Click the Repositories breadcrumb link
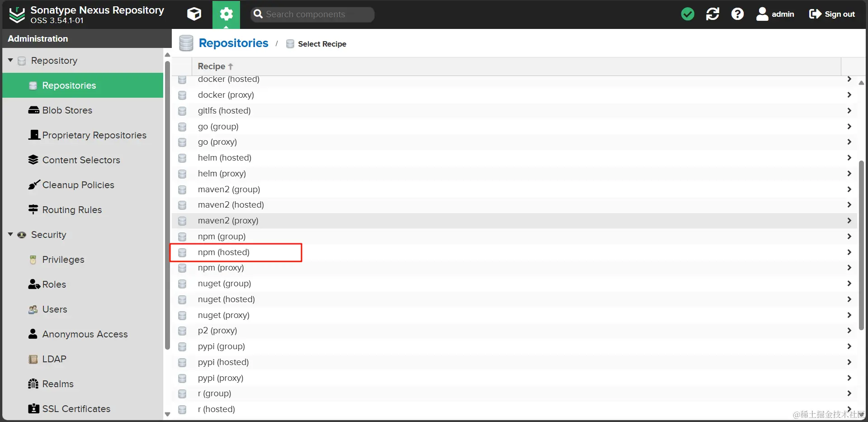 [233, 43]
